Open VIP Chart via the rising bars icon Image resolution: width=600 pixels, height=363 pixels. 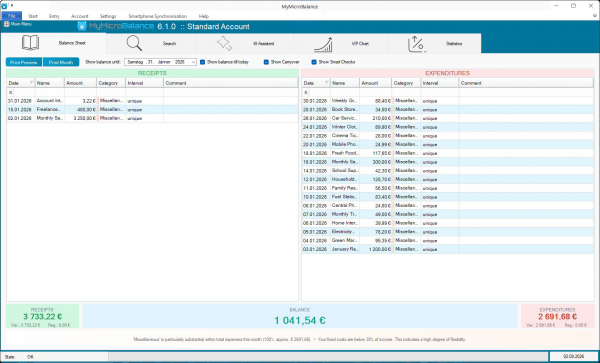323,44
